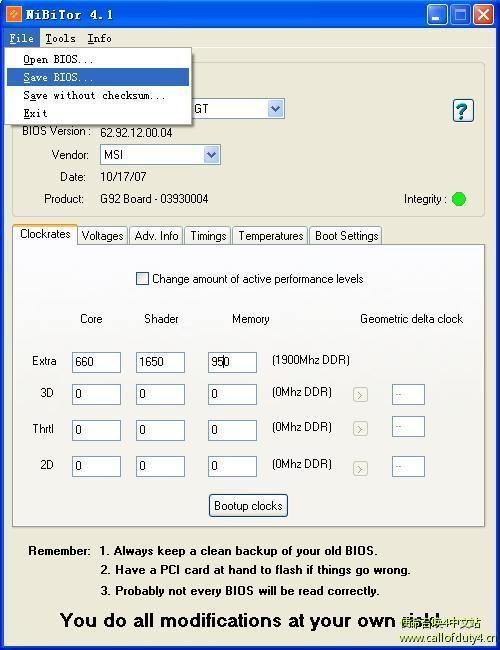Image resolution: width=500 pixels, height=650 pixels.
Task: Enable Change amount of active performance levels
Action: coord(142,279)
